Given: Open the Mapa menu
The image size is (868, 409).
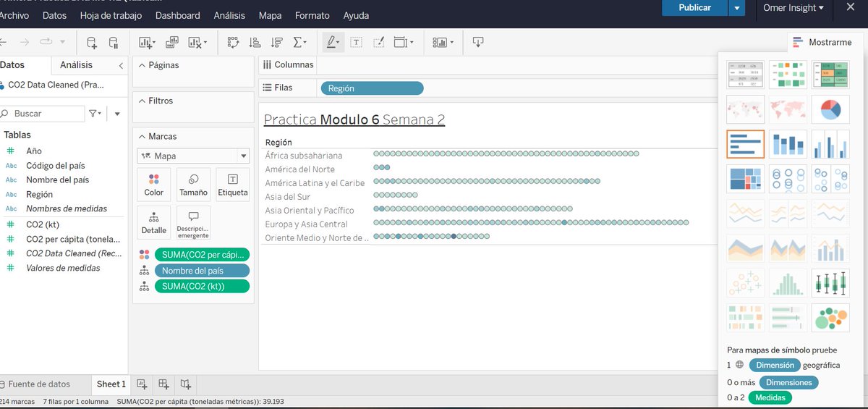Looking at the screenshot, I should (x=270, y=15).
